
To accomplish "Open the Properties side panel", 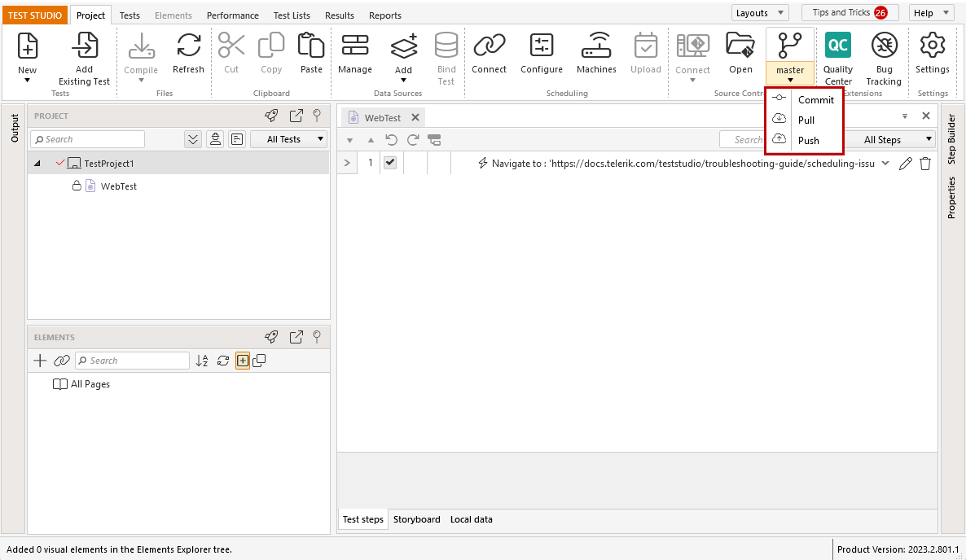I will [x=951, y=198].
